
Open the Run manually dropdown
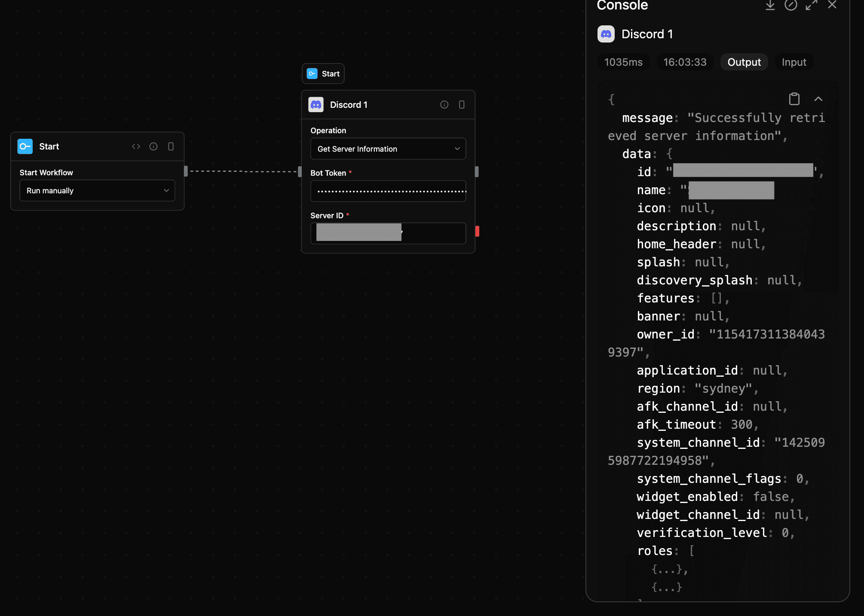point(97,190)
